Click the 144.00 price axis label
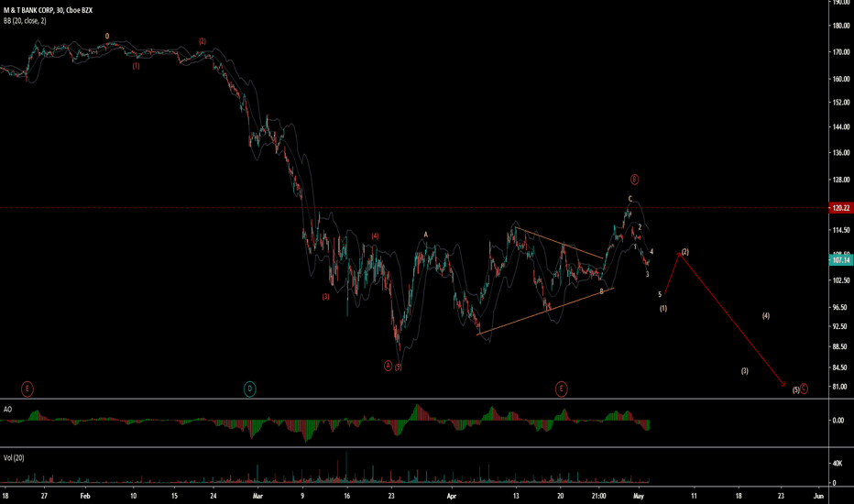 click(x=841, y=127)
